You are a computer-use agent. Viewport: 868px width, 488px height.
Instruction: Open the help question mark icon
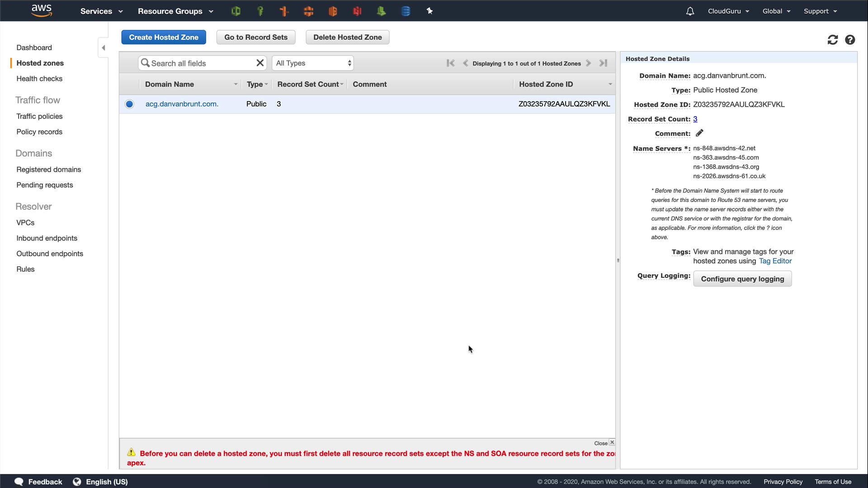tap(850, 40)
